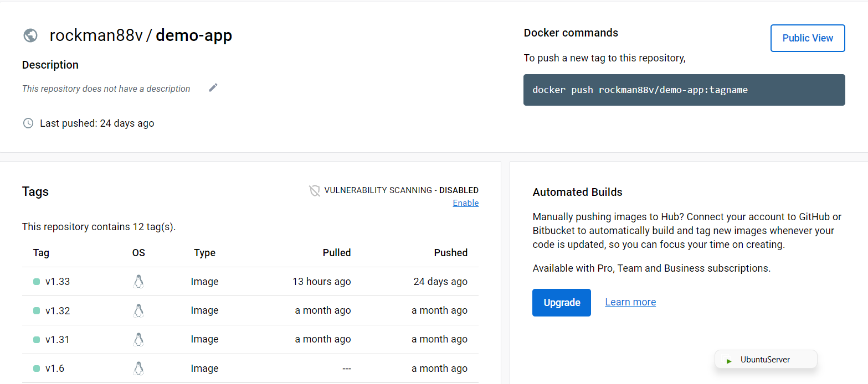The image size is (868, 384).
Task: Click the Linux penguin icon for v1.32
Action: pyautogui.click(x=138, y=310)
